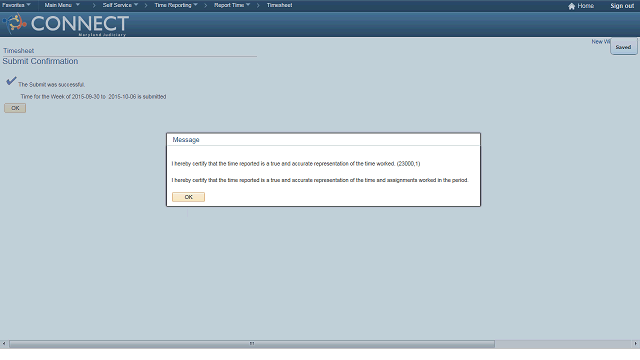Viewport: 640px width, 360px height.
Task: Click the Timesheet page label
Action: click(18, 51)
